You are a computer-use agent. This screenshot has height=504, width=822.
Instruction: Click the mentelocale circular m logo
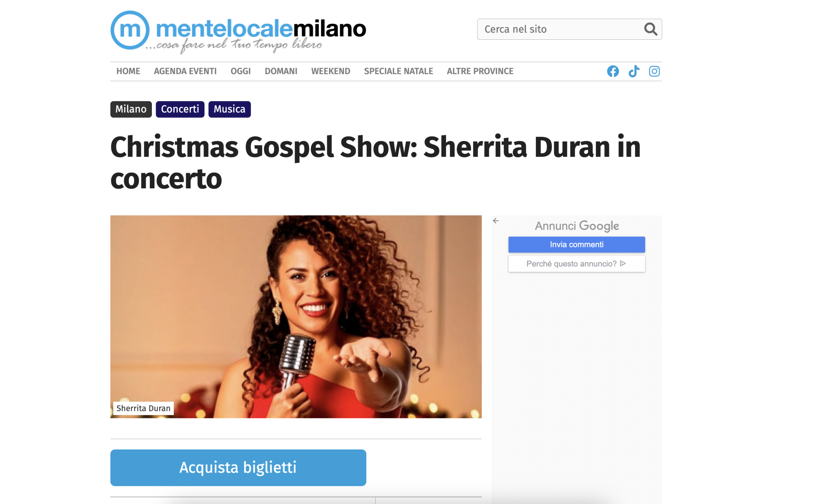[130, 30]
